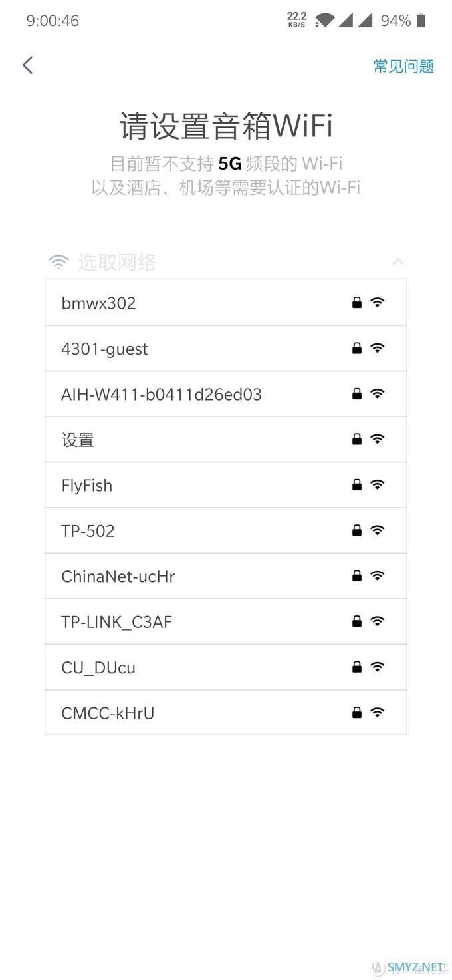Choose the 4301-guest network
Image resolution: width=452 pixels, height=980 pixels.
tap(225, 349)
